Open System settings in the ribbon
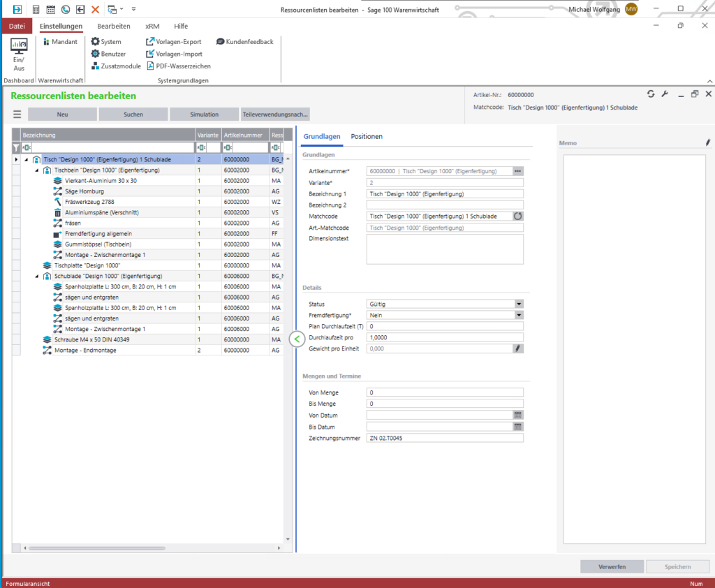Screen dimensions: 715x588 [x=106, y=41]
